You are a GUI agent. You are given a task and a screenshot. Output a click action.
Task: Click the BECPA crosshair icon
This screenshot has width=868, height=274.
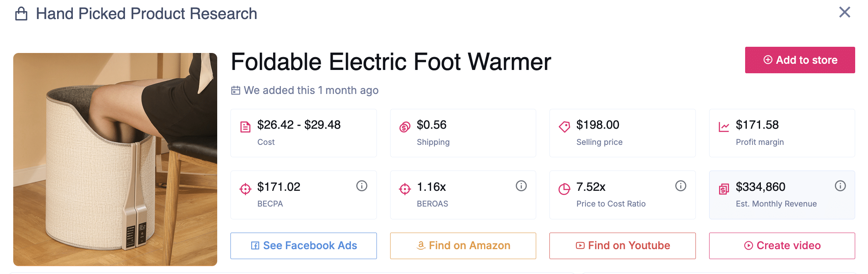245,189
